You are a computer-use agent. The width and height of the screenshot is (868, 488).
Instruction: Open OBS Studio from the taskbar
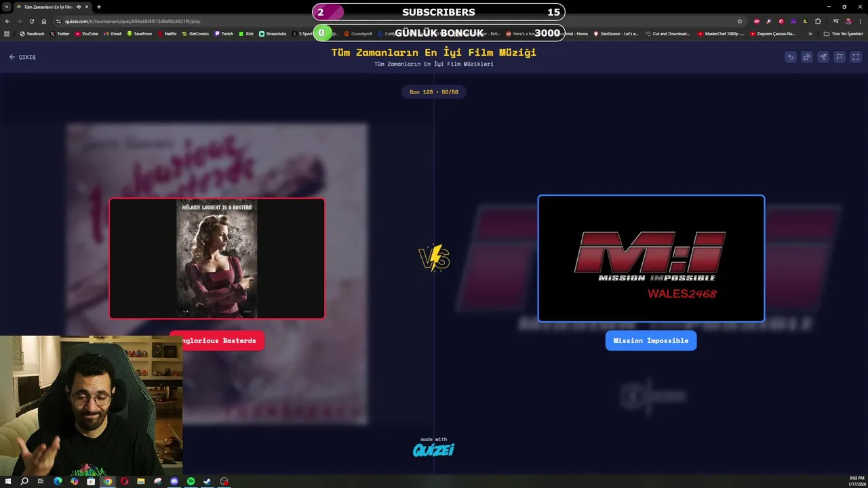pyautogui.click(x=224, y=481)
